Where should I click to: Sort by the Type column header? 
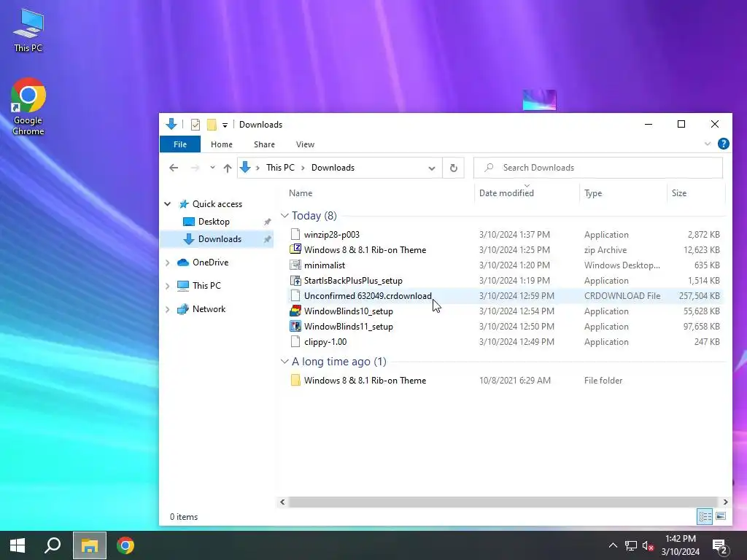593,192
